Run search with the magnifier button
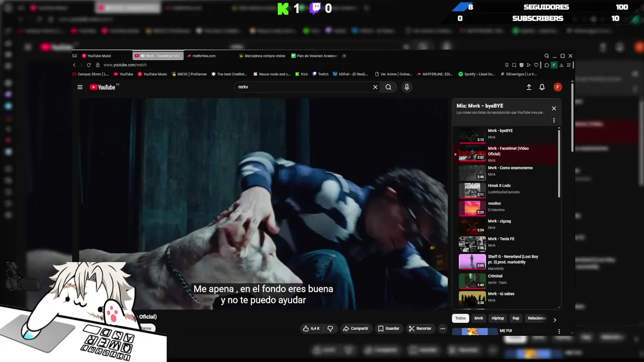The width and height of the screenshot is (644, 362). point(388,87)
